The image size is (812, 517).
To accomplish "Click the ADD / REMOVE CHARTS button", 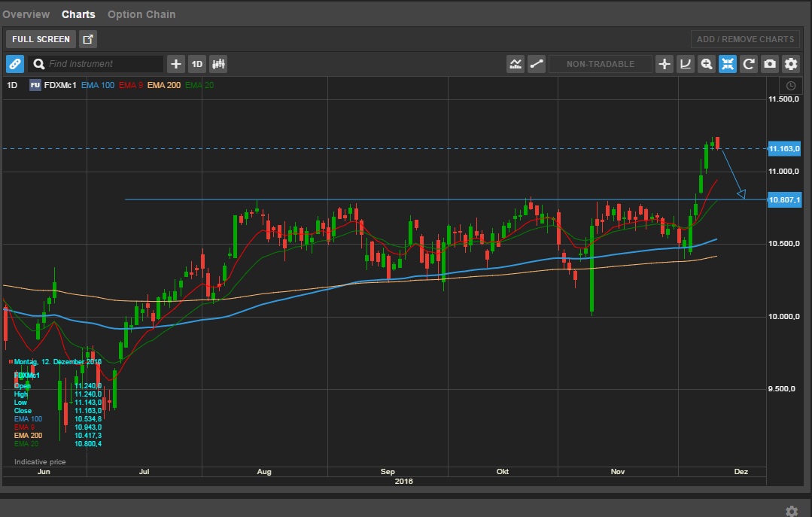I will click(745, 39).
